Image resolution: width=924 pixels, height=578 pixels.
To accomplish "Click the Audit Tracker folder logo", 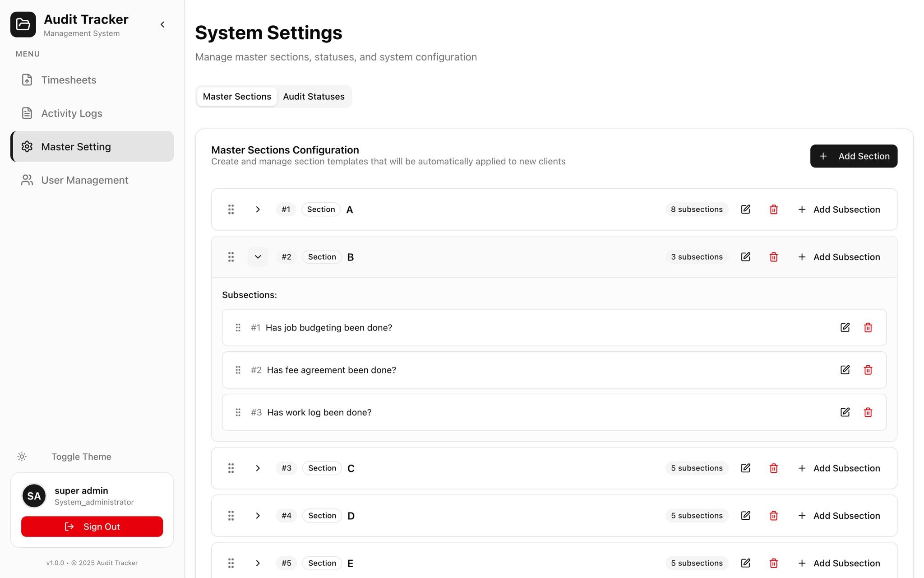I will tap(23, 24).
